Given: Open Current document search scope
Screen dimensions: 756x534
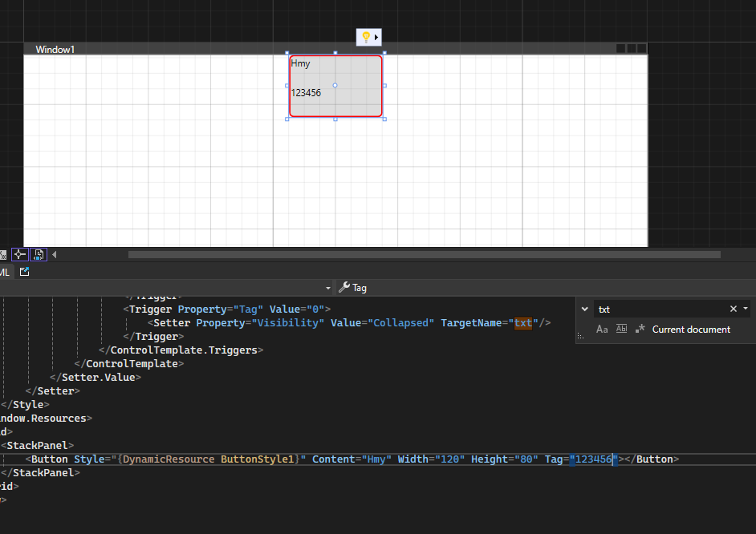Looking at the screenshot, I should pos(691,330).
